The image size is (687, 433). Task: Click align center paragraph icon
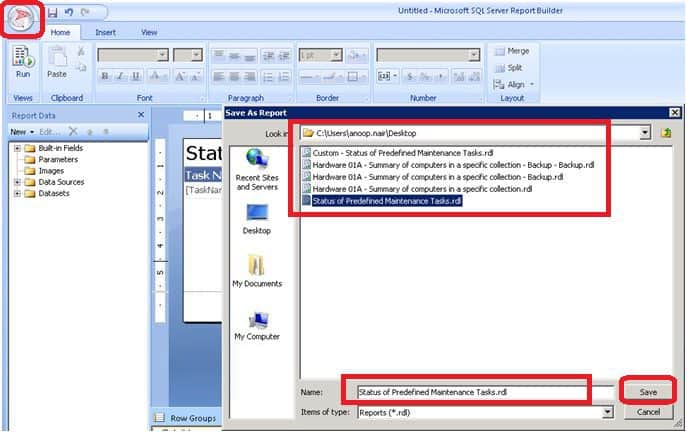click(234, 77)
